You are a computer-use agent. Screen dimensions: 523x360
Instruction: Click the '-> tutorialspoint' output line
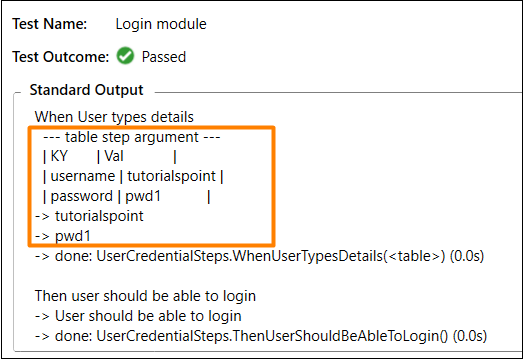pos(89,216)
